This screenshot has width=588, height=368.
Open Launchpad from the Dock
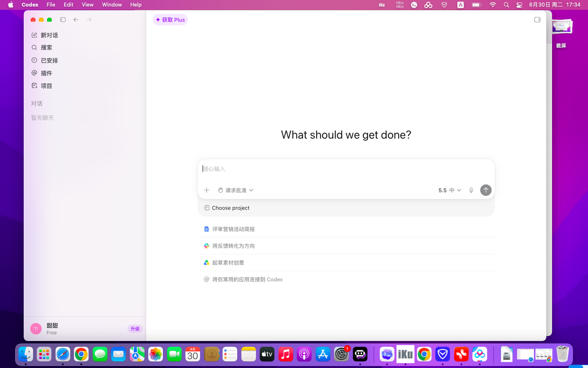[44, 354]
